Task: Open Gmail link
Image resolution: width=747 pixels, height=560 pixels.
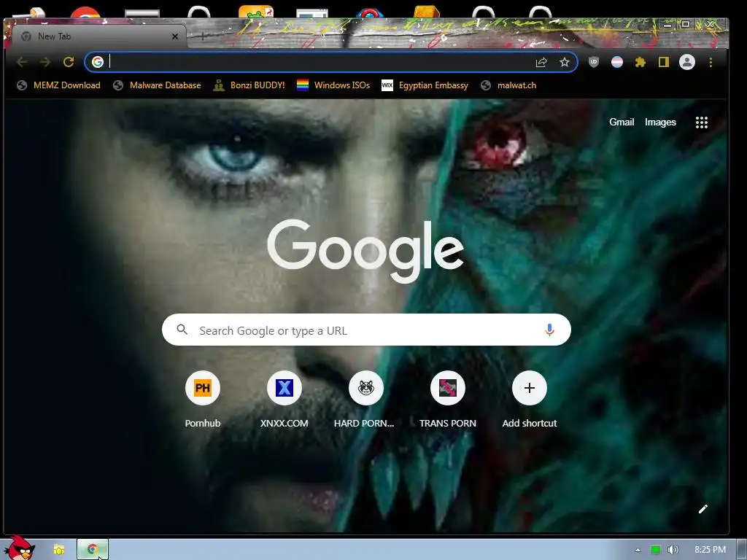Action: coord(622,122)
